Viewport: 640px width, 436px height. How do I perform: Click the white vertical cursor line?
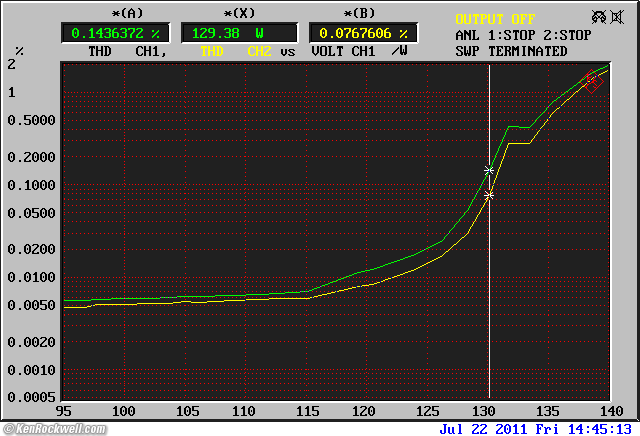click(489, 300)
